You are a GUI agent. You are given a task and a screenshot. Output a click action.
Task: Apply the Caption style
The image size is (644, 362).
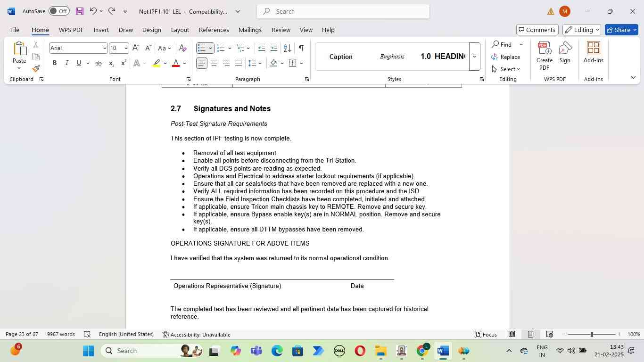click(x=341, y=57)
